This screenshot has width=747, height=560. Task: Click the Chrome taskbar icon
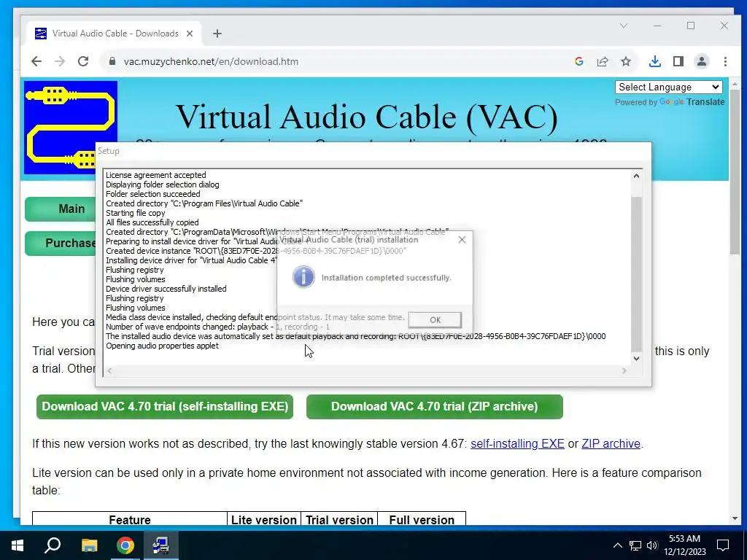125,545
